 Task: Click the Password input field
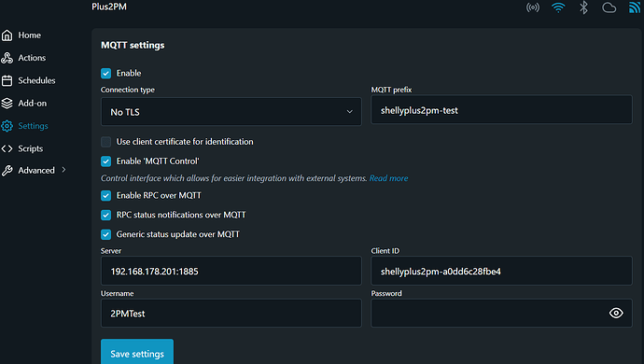pyautogui.click(x=501, y=313)
